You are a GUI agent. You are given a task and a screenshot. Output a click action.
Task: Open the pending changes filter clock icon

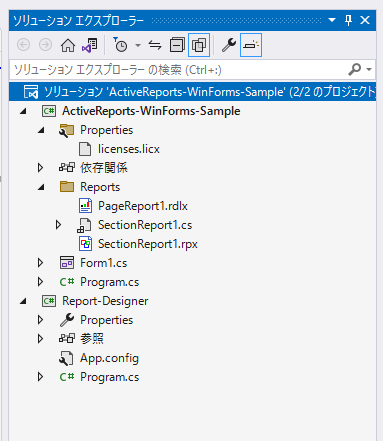(x=120, y=45)
